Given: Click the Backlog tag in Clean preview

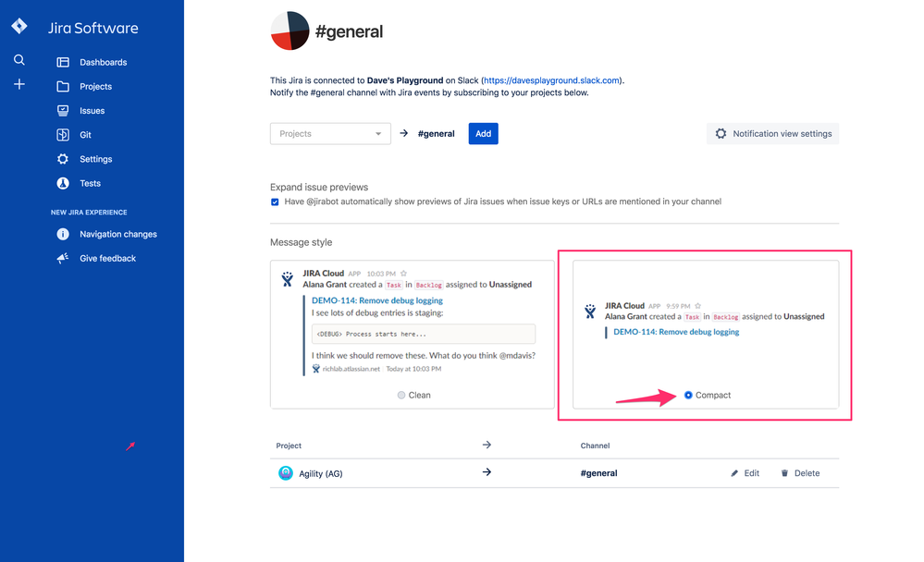Looking at the screenshot, I should click(x=428, y=285).
